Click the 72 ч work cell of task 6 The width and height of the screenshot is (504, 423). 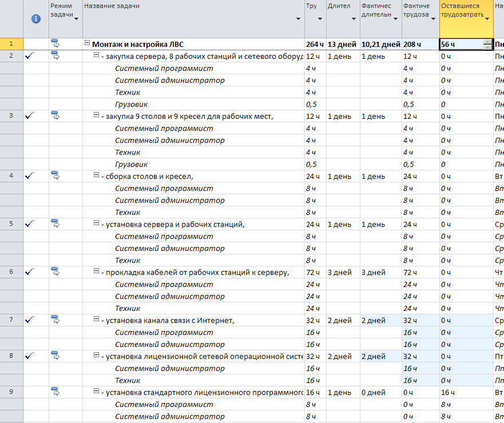click(x=315, y=272)
